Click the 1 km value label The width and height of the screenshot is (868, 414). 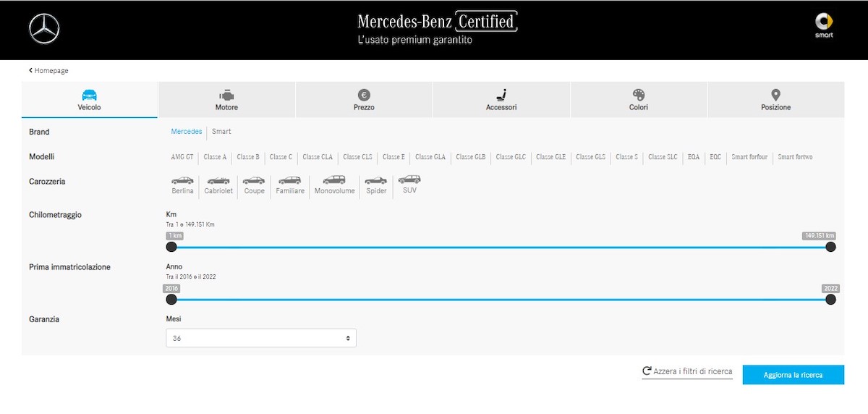pyautogui.click(x=174, y=236)
